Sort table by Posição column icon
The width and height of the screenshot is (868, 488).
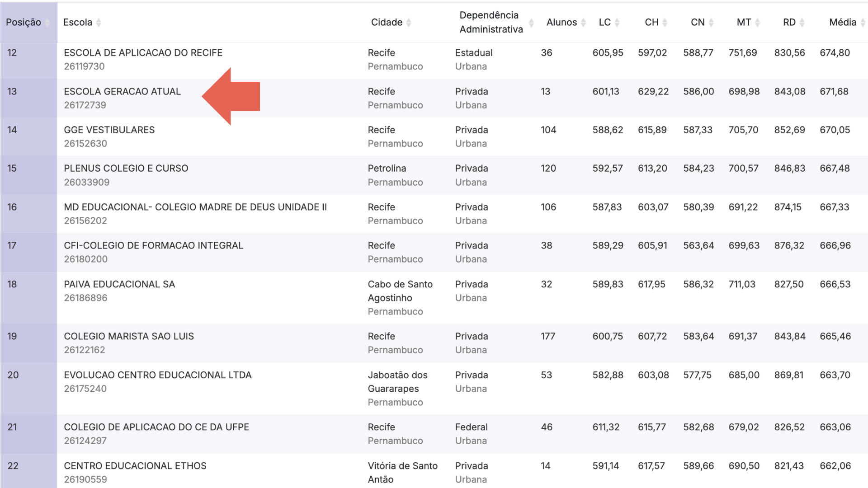coord(47,23)
